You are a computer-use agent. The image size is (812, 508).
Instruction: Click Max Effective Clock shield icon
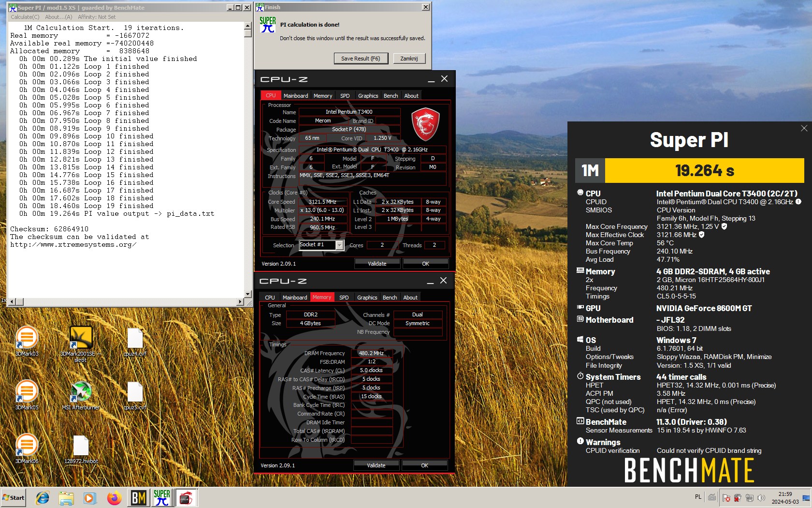click(x=701, y=235)
